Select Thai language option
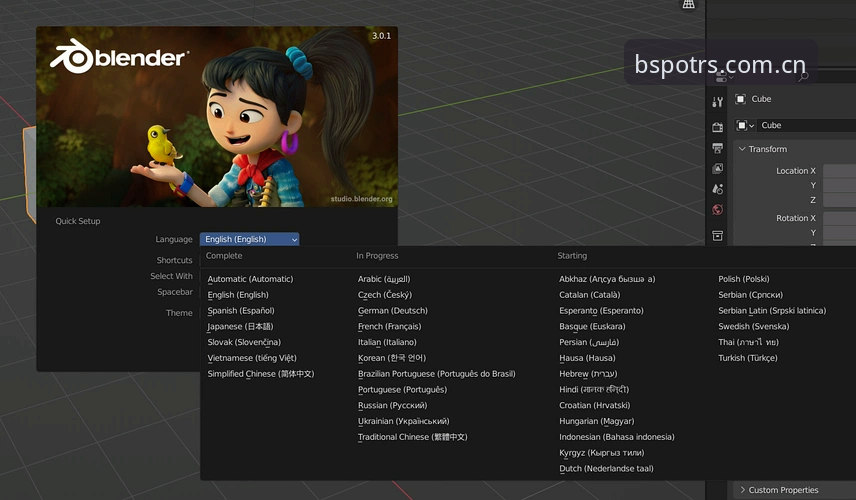Image resolution: width=856 pixels, height=500 pixels. coord(748,342)
